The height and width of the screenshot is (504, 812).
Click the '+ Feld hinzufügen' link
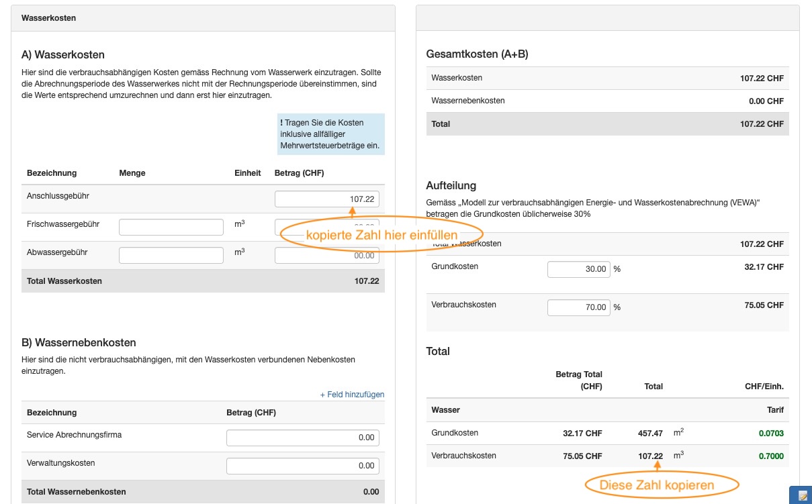352,395
